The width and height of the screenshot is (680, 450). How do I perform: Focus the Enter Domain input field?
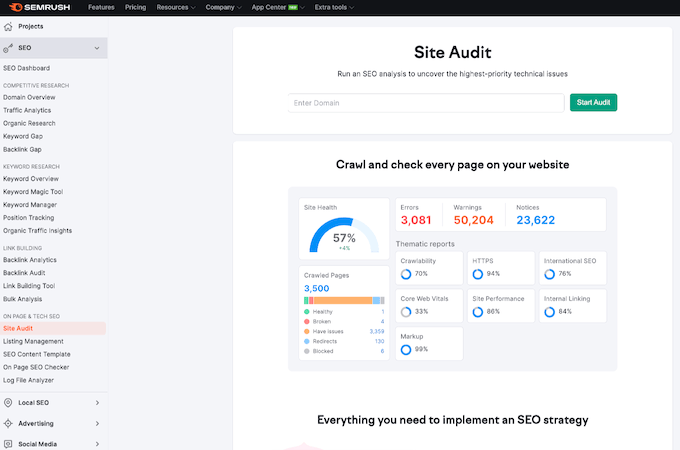pyautogui.click(x=426, y=103)
